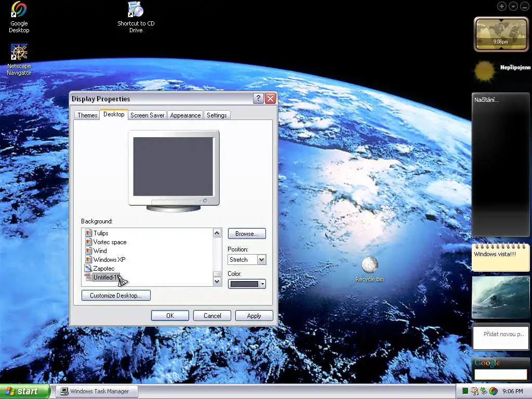Select Vortec space in background list

(x=110, y=242)
